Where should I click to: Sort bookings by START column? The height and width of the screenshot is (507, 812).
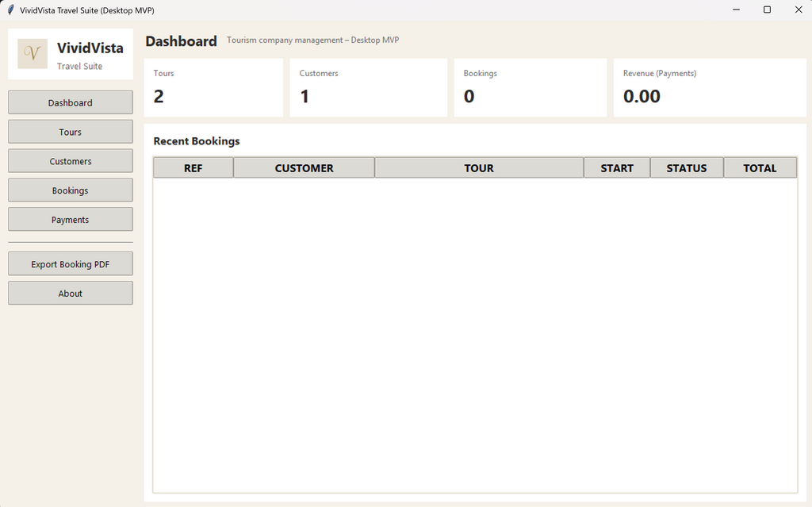[x=617, y=168]
